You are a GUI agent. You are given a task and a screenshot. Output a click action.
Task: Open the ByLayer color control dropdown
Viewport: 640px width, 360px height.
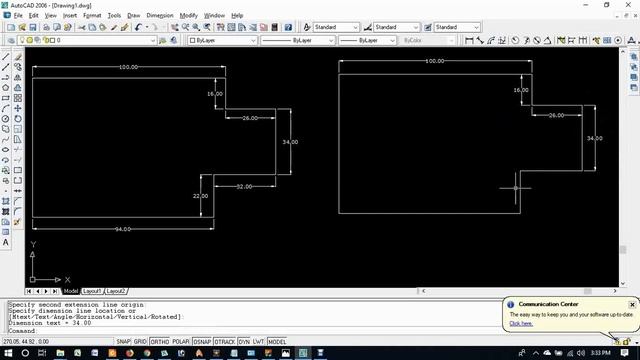coord(222,40)
